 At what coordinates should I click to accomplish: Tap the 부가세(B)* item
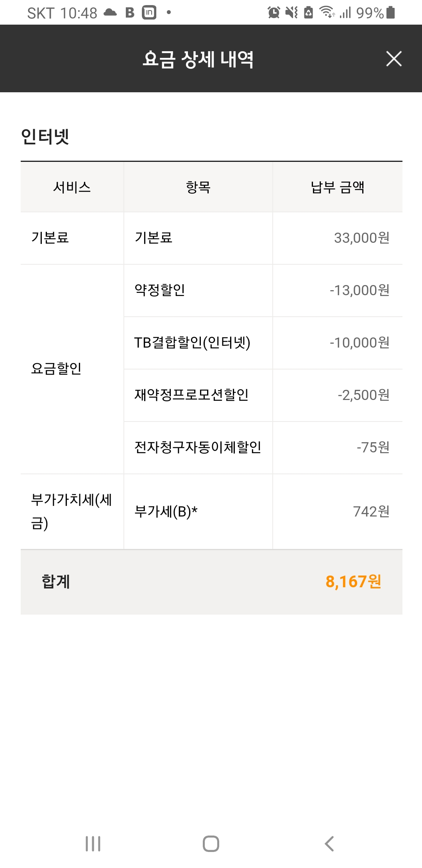166,511
